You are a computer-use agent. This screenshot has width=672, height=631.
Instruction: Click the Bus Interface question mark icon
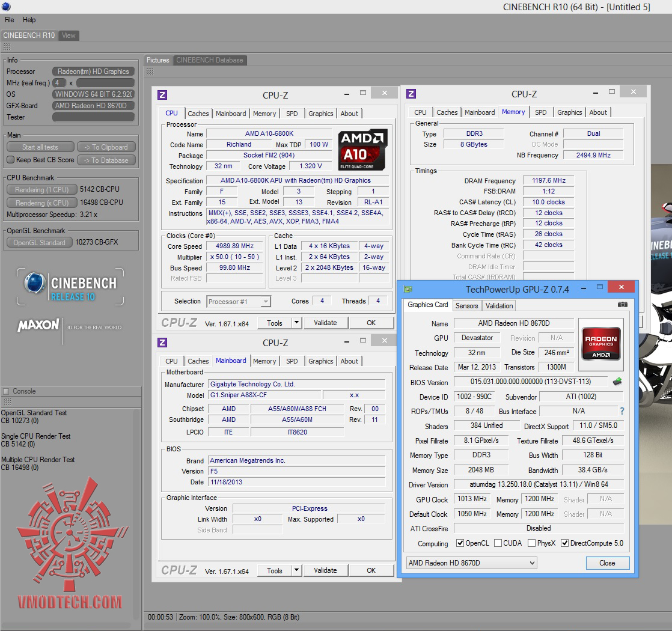click(x=622, y=412)
